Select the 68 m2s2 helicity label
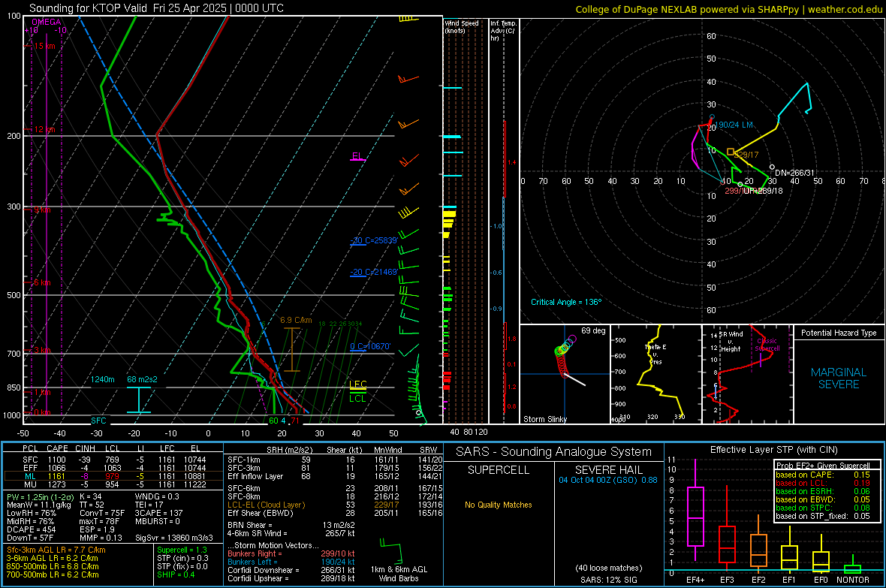Screen dimensions: 886x588 tap(142, 379)
